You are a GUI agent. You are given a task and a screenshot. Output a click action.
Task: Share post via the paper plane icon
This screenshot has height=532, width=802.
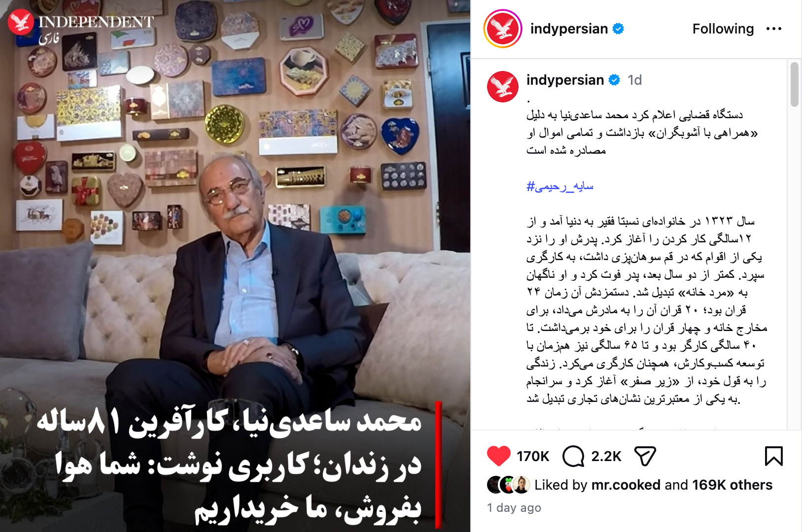645,456
